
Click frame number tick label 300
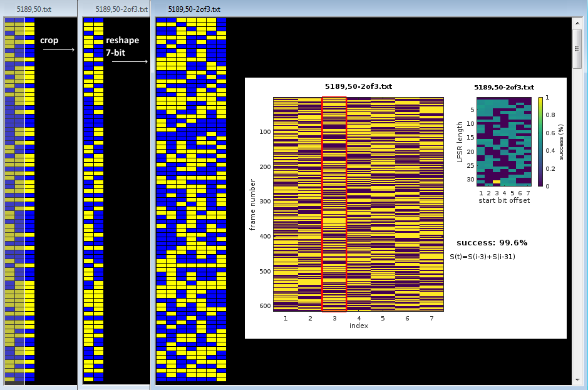click(265, 202)
